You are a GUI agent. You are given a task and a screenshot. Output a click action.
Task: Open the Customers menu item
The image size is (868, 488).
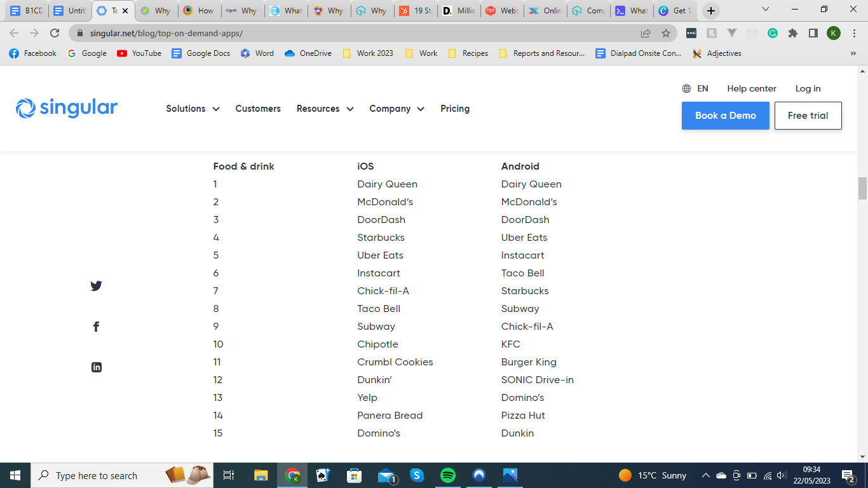click(x=258, y=109)
